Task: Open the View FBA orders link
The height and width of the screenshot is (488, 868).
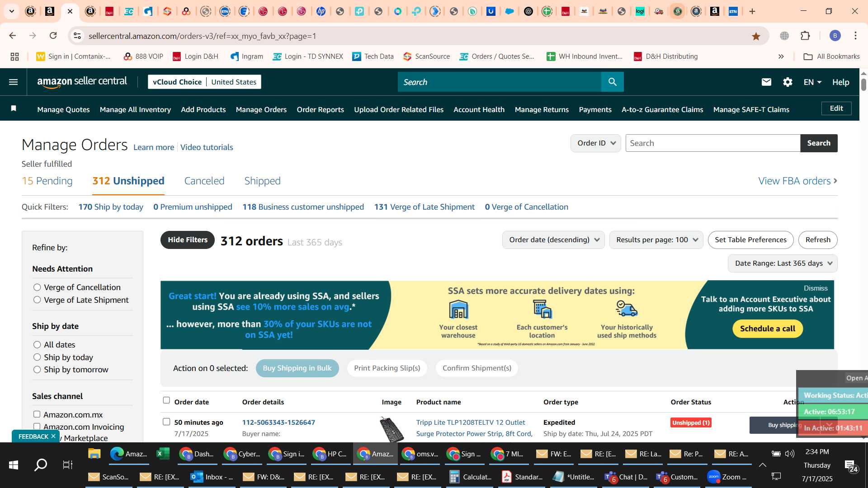Action: tap(798, 181)
